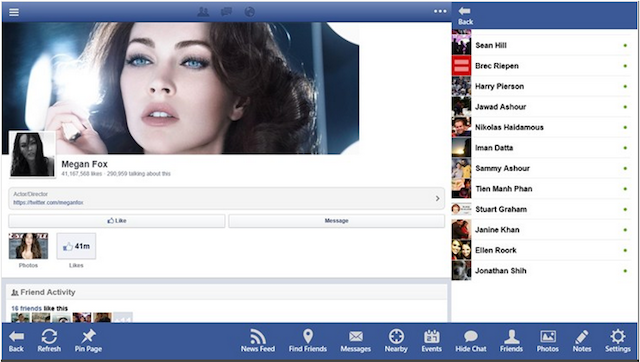The width and height of the screenshot is (640, 362).
Task: Open the page Photos thumbnail
Action: 28,246
